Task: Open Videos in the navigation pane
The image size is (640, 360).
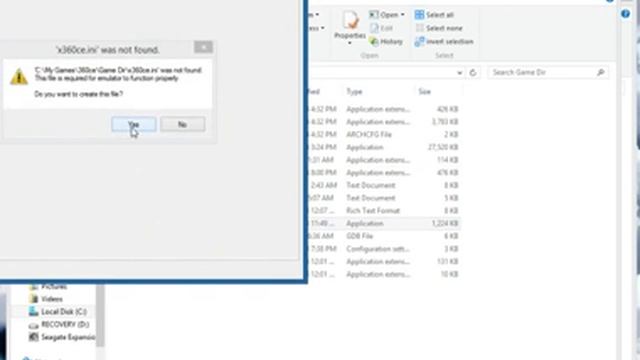Action: click(x=46, y=299)
